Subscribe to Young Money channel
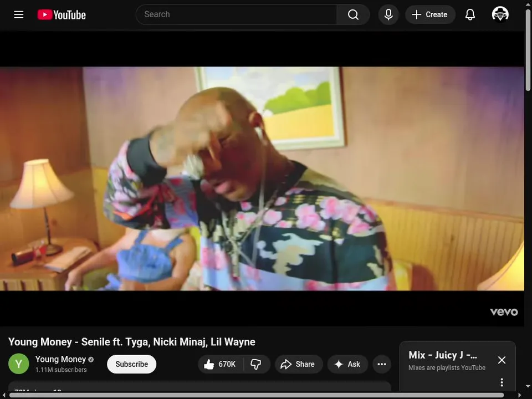 [x=132, y=364]
